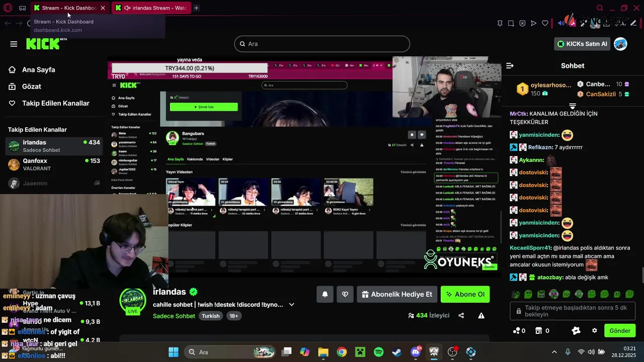The height and width of the screenshot is (362, 644).
Task: Collapse the Sohbet chat panel
Action: (x=510, y=66)
